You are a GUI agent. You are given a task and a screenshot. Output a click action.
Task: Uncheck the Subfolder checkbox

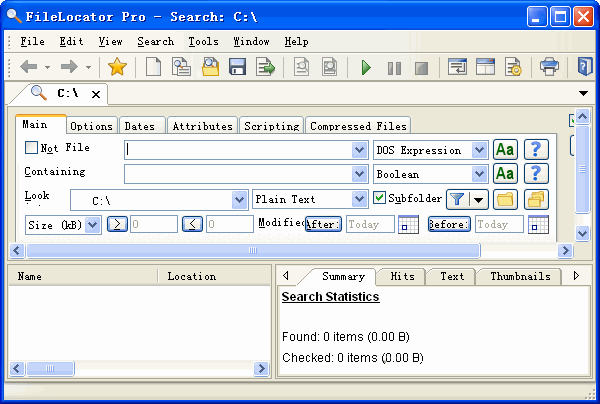380,199
